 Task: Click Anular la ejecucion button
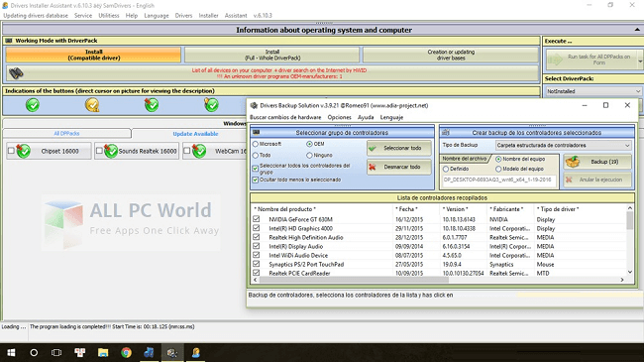[x=597, y=180]
